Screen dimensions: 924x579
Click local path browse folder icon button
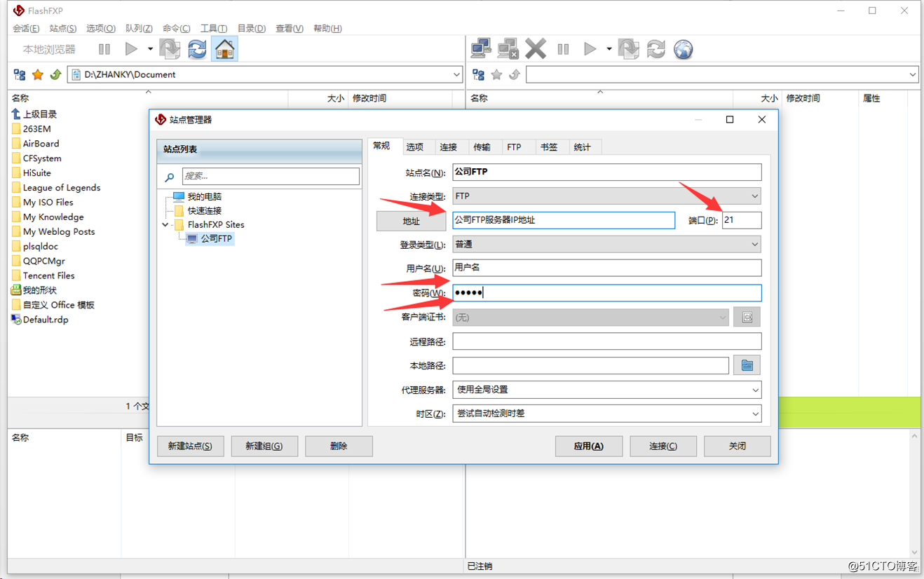pos(747,365)
